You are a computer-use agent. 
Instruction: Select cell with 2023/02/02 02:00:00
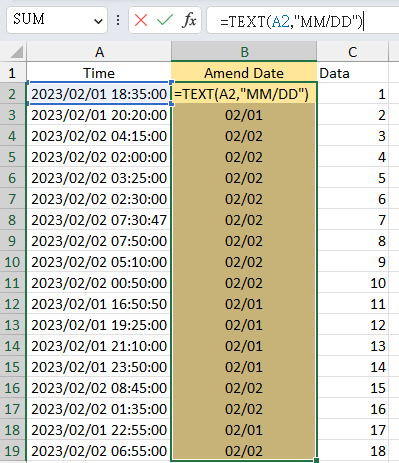click(x=99, y=157)
